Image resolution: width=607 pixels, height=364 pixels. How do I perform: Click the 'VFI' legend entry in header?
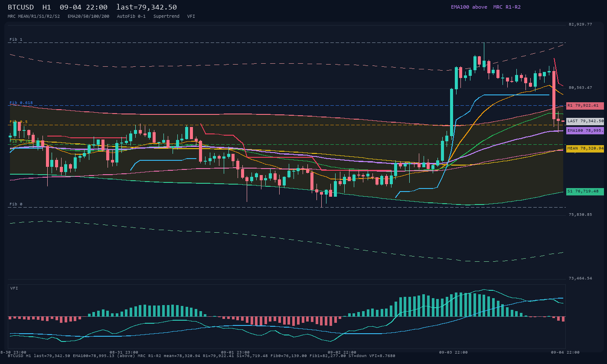191,16
